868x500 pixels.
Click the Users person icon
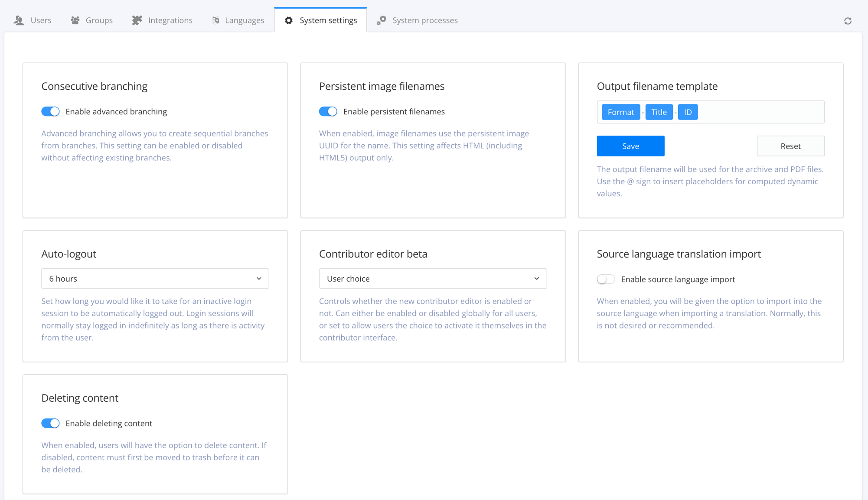point(19,20)
